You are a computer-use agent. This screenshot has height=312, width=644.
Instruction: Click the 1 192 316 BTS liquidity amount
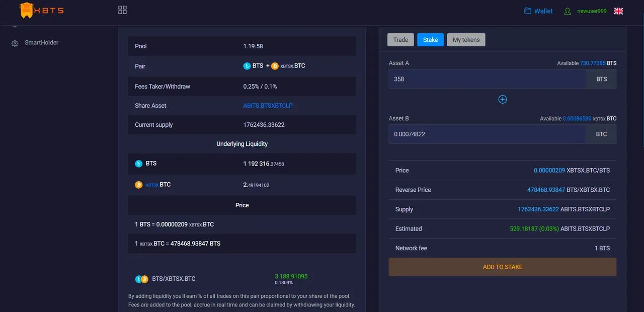pyautogui.click(x=264, y=164)
